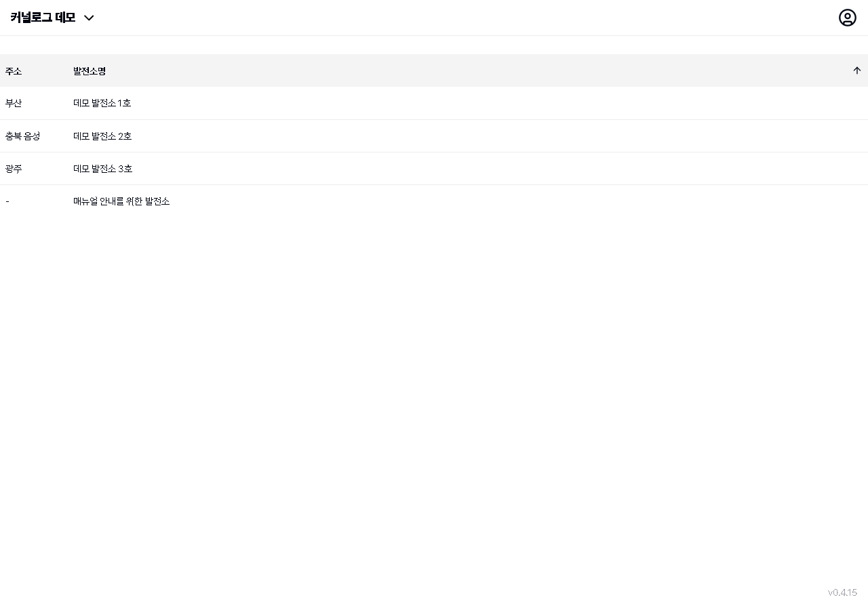Click the v0.4.15 version label
Image resolution: width=868 pixels, height=610 pixels.
point(842,592)
